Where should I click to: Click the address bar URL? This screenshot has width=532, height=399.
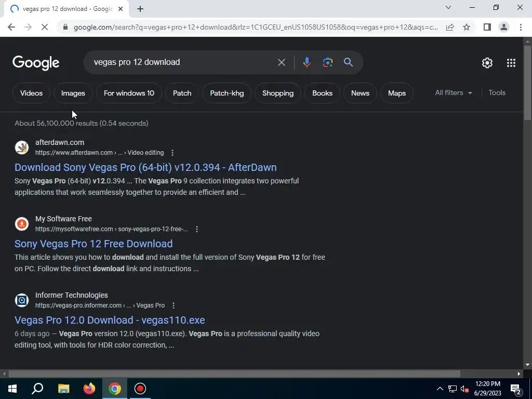point(256,27)
